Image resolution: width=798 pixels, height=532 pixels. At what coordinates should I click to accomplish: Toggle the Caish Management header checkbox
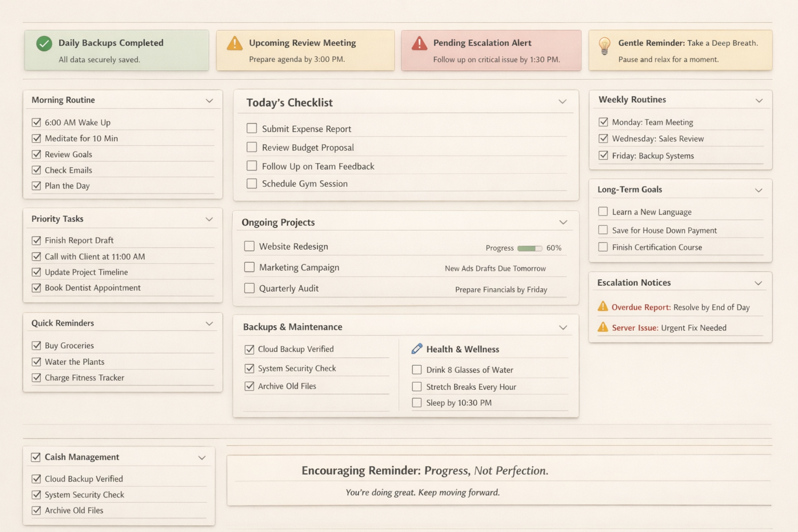pos(36,457)
